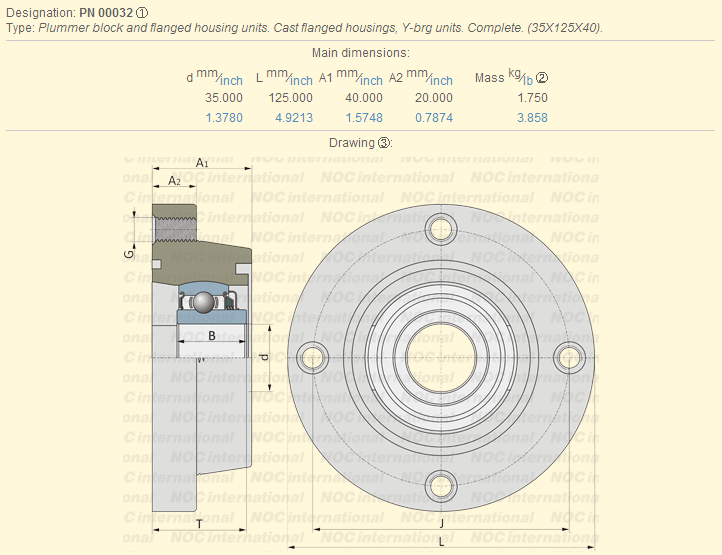Click the flanged housing front view drawing
This screenshot has width=722, height=555.
point(441,357)
